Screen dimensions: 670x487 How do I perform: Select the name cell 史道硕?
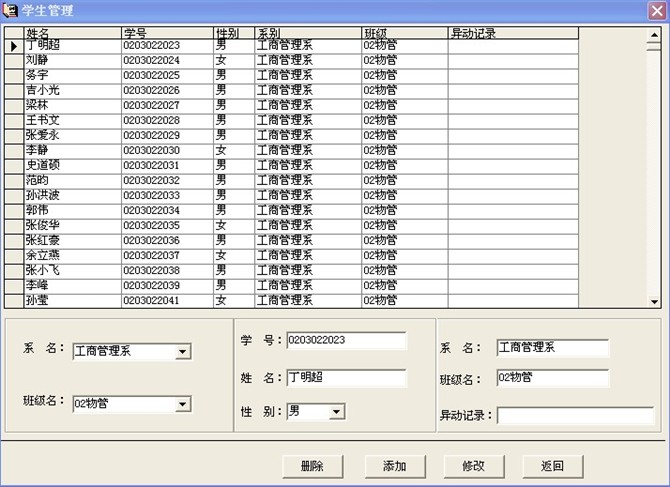coord(73,166)
